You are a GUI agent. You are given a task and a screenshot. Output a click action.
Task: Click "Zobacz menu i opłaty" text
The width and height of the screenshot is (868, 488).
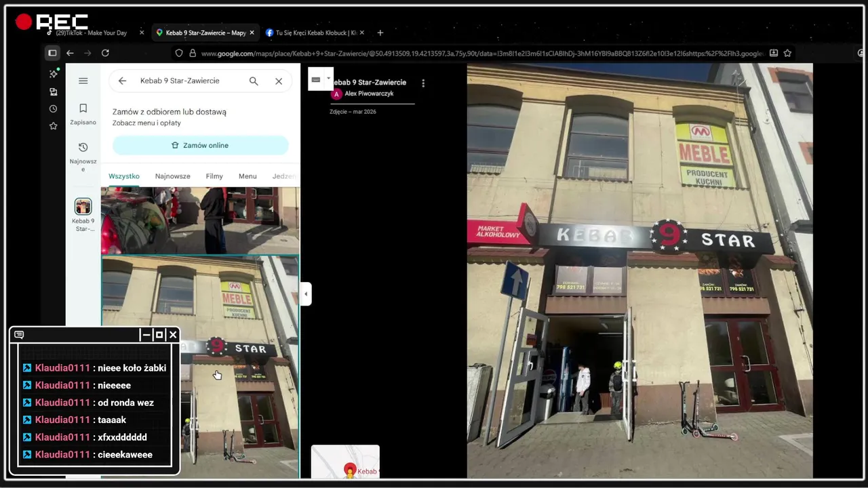[146, 123]
